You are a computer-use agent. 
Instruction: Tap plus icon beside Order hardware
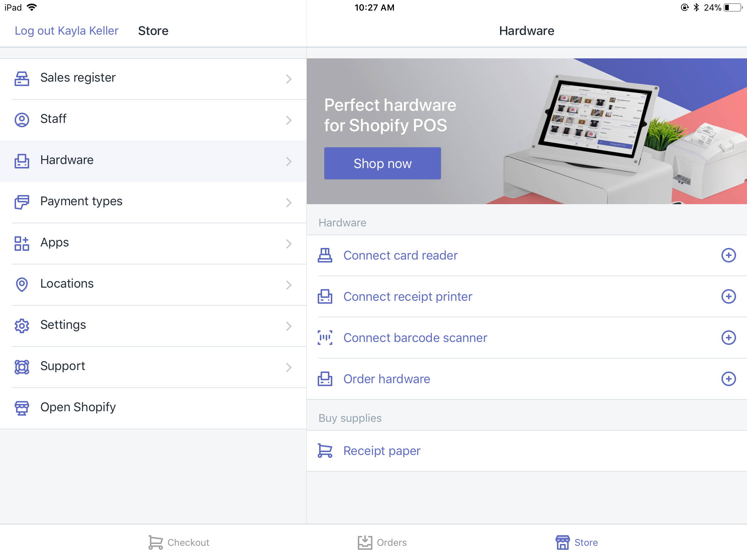tap(728, 379)
